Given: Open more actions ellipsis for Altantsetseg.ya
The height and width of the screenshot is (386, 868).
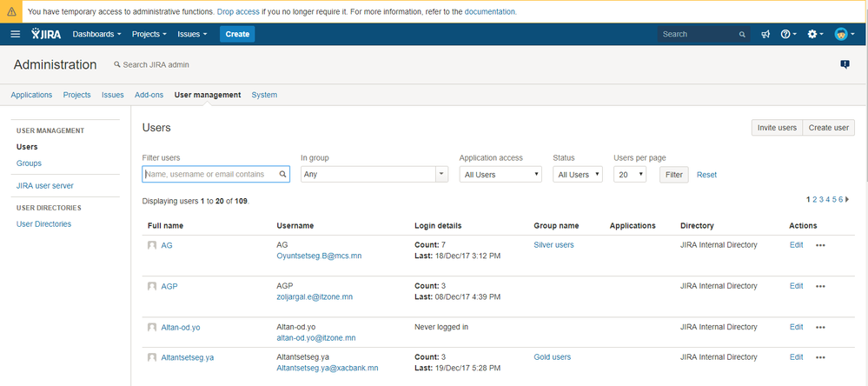Looking at the screenshot, I should click(x=820, y=357).
